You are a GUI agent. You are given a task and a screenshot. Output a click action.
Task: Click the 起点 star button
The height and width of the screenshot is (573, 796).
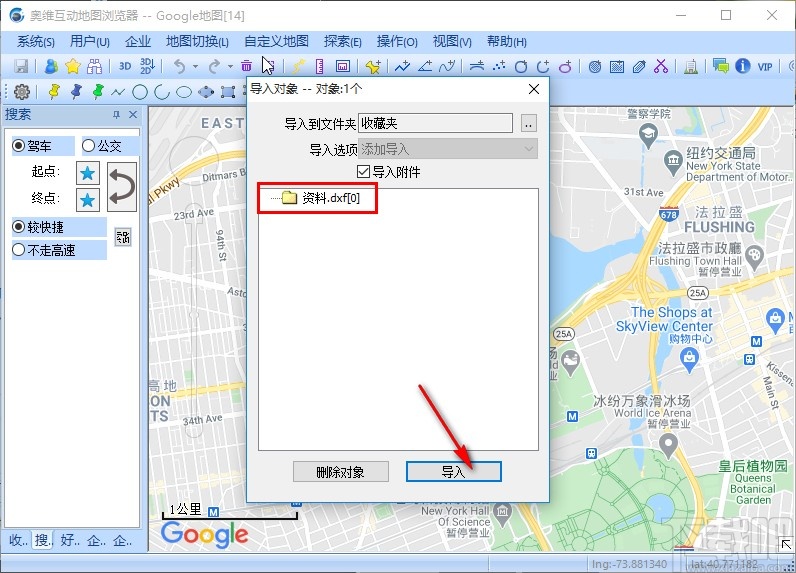tap(87, 174)
